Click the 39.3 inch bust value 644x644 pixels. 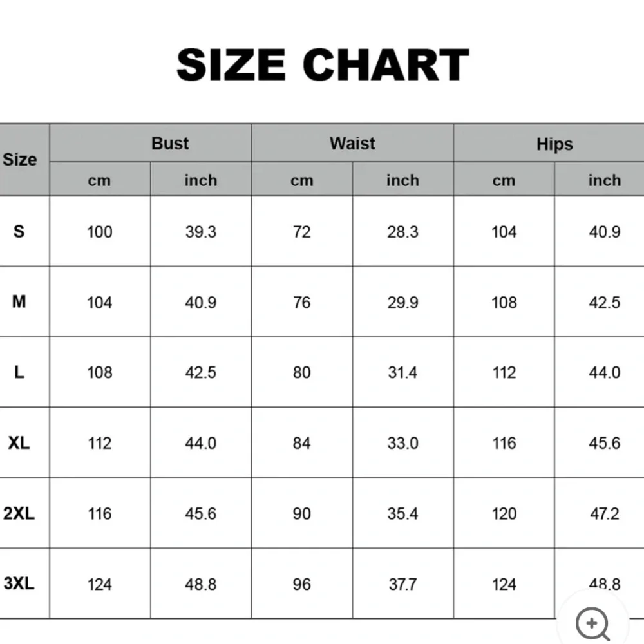click(201, 232)
